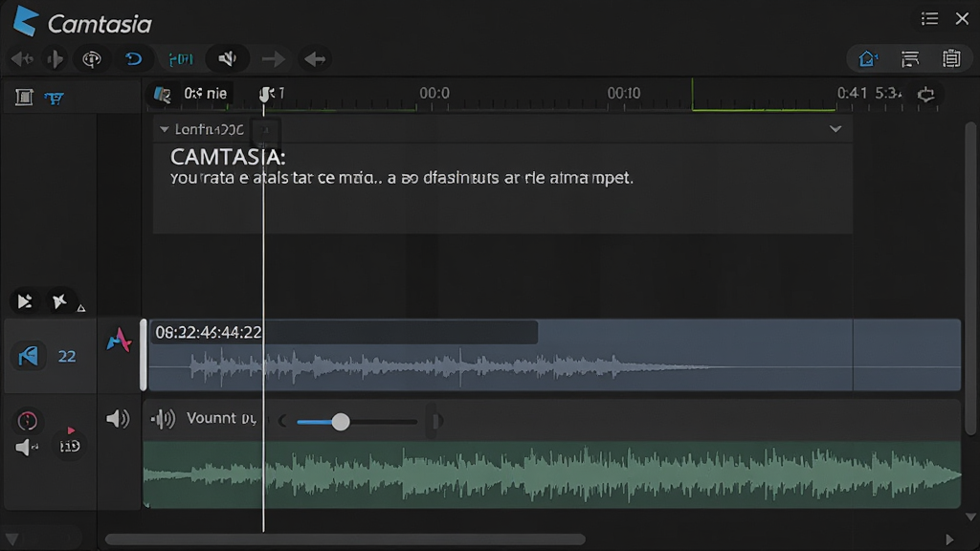Click the '0:4 nie' time label
This screenshot has width=980, height=551.
[205, 94]
